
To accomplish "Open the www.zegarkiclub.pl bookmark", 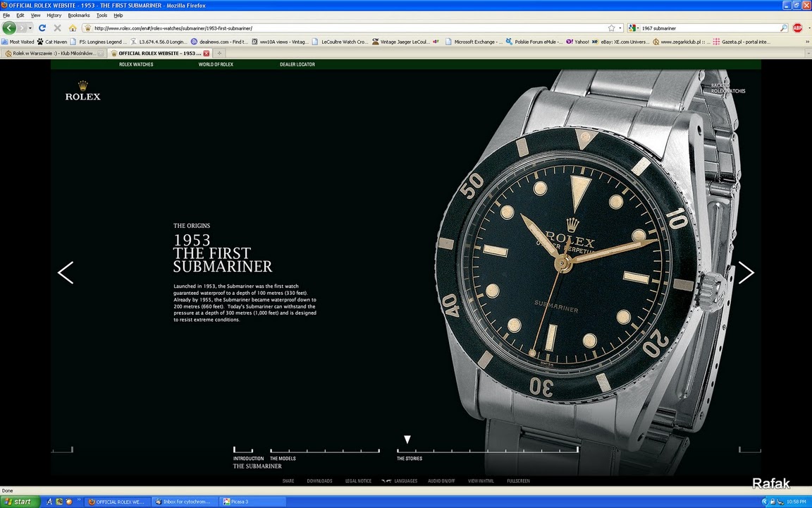I will [x=681, y=42].
